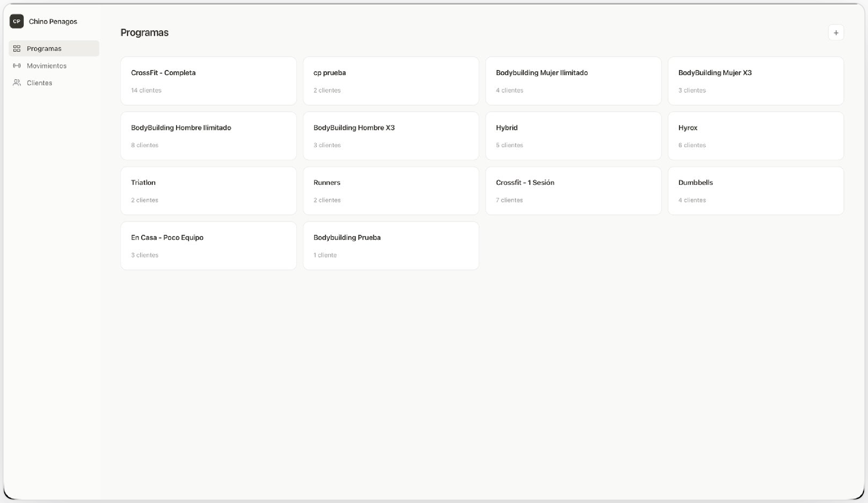Open Crossfit - 1 Sesión program
Screen dimensions: 868x503
coord(573,191)
